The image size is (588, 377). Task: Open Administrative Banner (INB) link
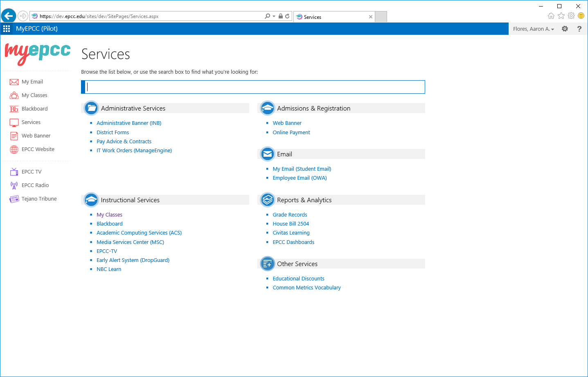coord(129,123)
